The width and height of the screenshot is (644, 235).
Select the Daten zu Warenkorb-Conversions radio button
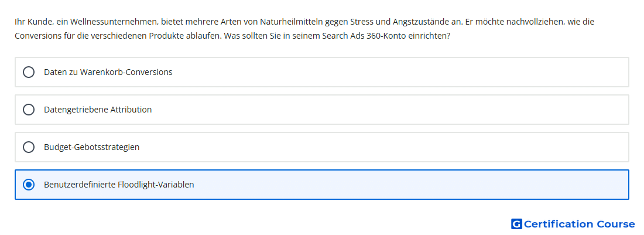pyautogui.click(x=29, y=72)
